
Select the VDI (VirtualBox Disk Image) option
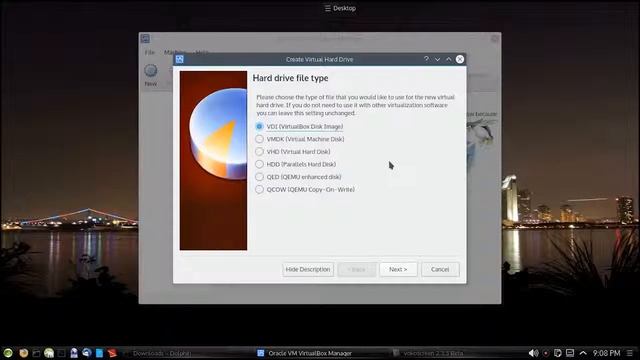tap(300, 127)
